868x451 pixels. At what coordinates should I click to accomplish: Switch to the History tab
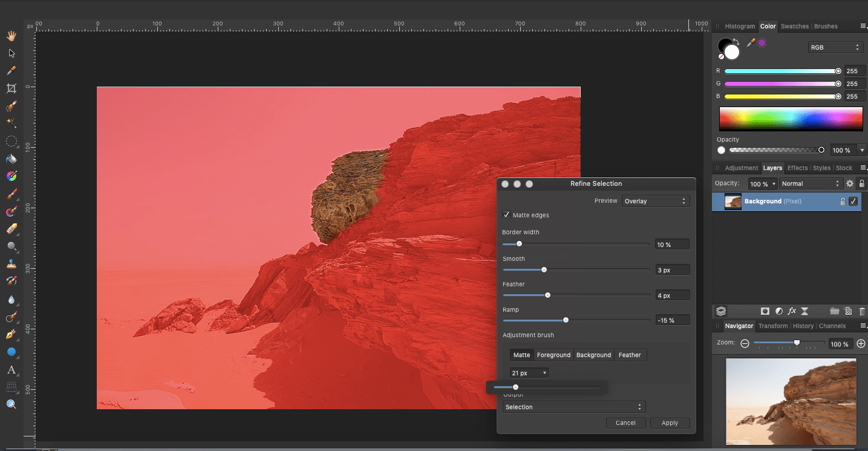(803, 326)
